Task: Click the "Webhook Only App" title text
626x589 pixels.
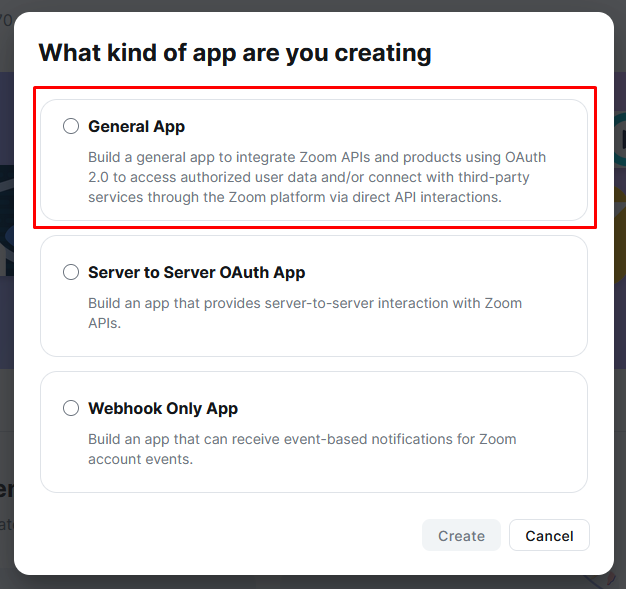Action: click(x=163, y=408)
